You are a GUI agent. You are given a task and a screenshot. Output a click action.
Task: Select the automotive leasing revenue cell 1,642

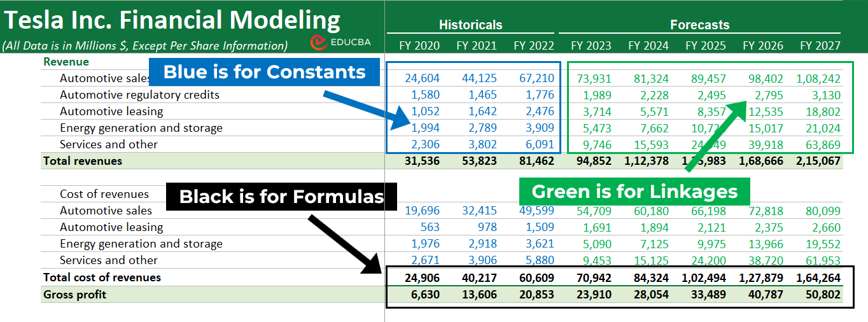(482, 112)
